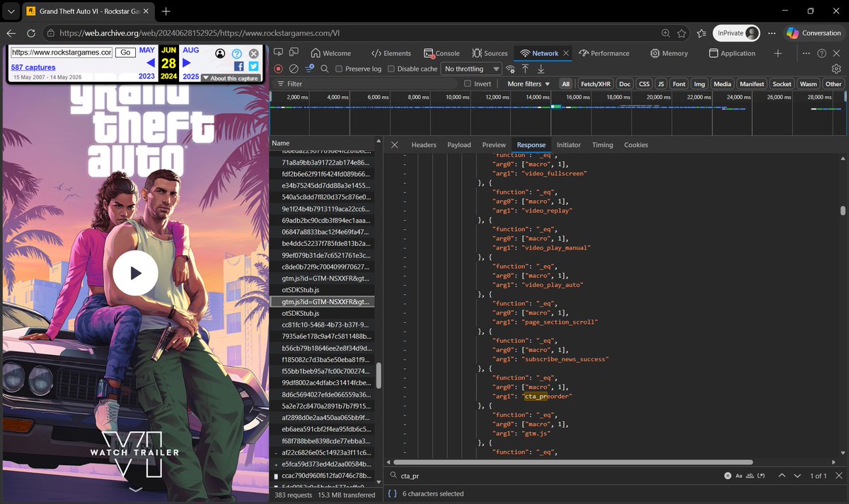Image resolution: width=849 pixels, height=504 pixels.
Task: Open the Initiator tab
Action: click(x=568, y=145)
